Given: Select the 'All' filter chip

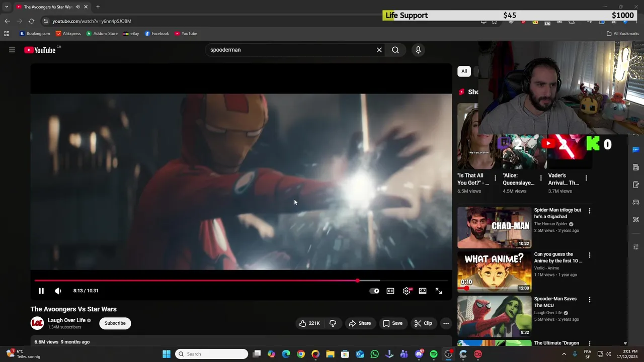Looking at the screenshot, I should [464, 71].
